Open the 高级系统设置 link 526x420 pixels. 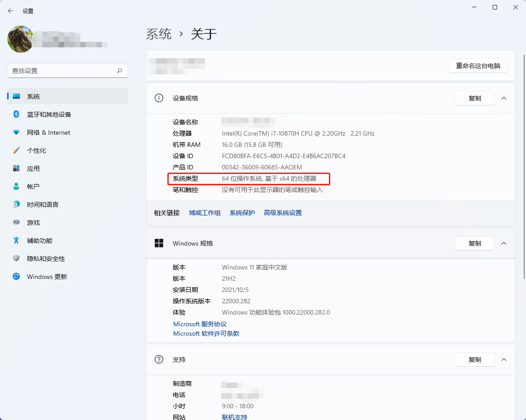click(283, 213)
